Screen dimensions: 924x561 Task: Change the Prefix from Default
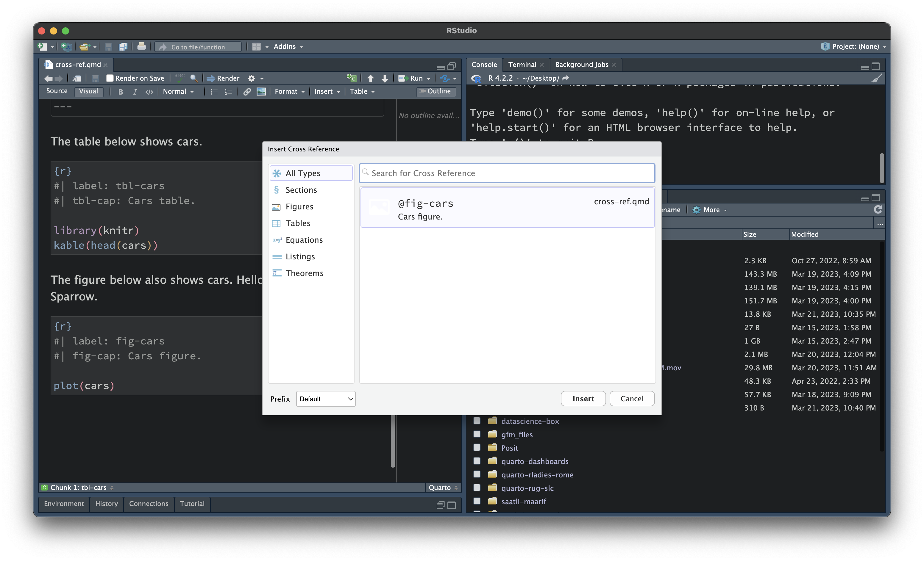[325, 399]
